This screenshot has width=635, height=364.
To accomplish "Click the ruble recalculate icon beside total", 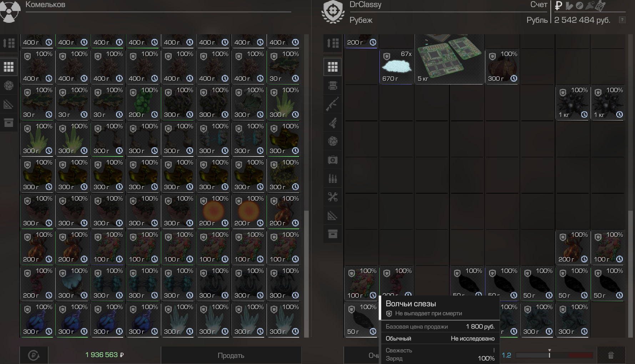I will coord(34,355).
